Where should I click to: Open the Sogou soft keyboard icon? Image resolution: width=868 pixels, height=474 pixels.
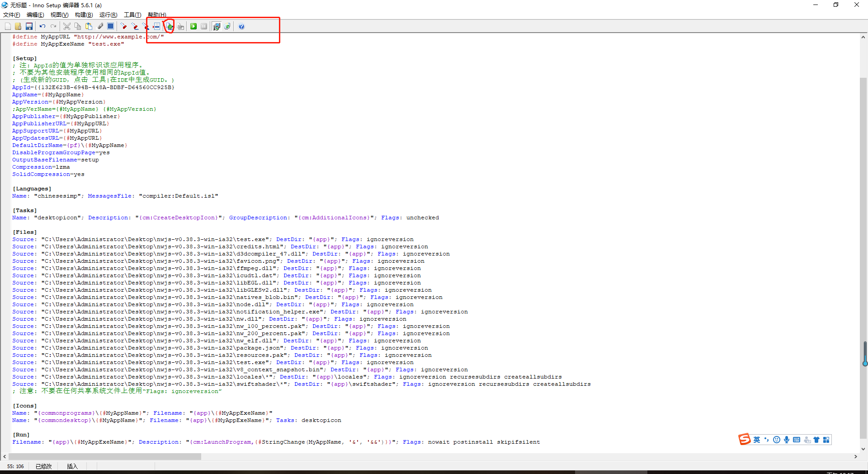(797, 440)
